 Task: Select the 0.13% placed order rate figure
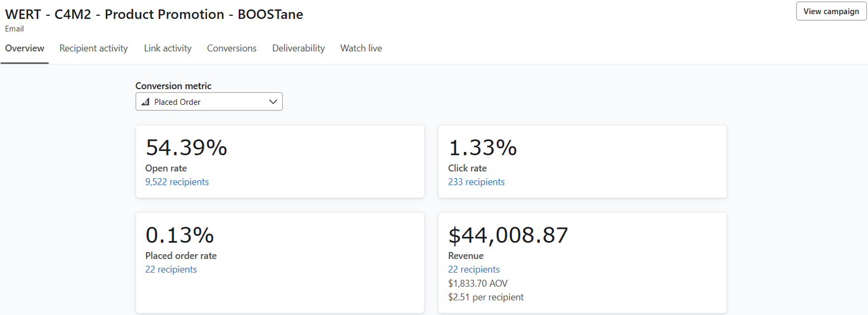pos(180,235)
